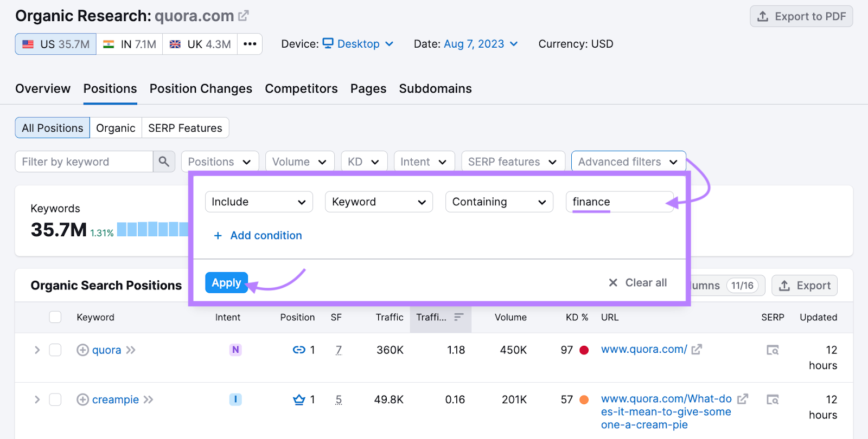Click the keyword search magnifier icon
The image size is (868, 439).
coord(164,162)
